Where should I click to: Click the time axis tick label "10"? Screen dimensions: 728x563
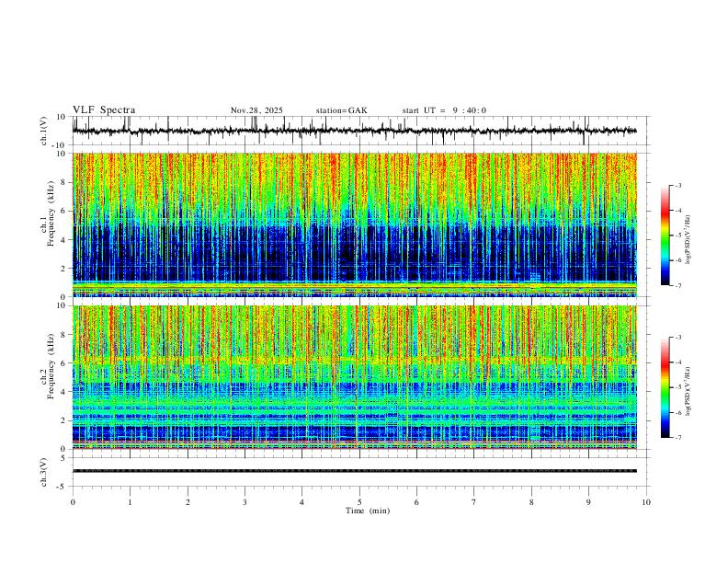click(x=646, y=502)
